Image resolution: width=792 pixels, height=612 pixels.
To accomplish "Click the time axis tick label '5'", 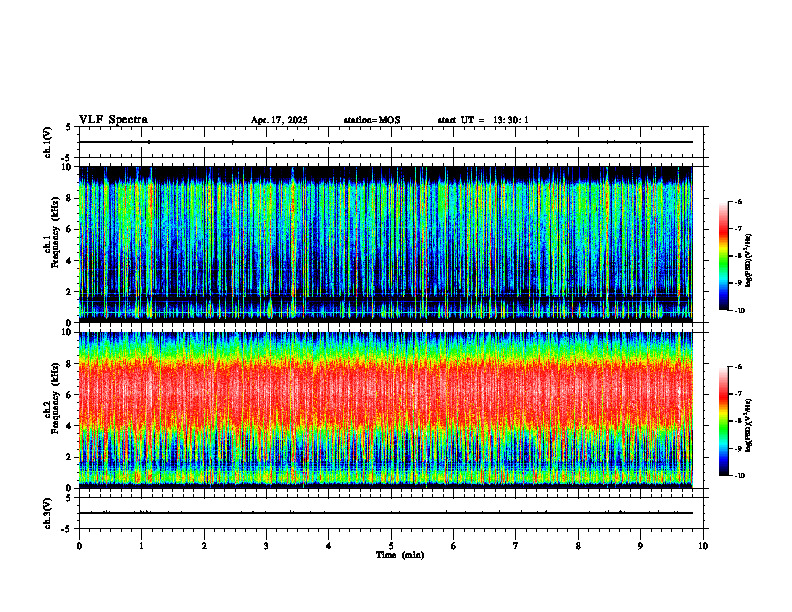I will (x=391, y=546).
